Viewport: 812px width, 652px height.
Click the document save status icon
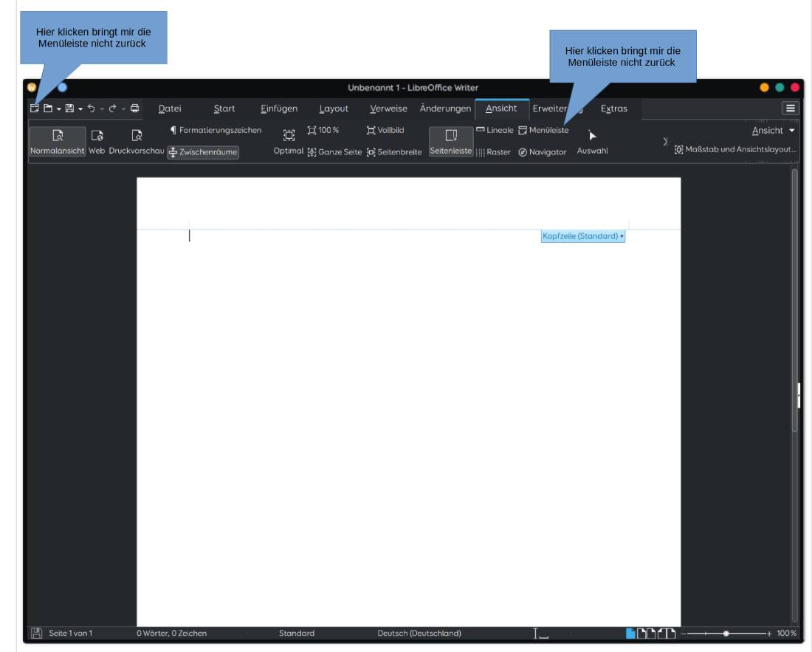[36, 634]
